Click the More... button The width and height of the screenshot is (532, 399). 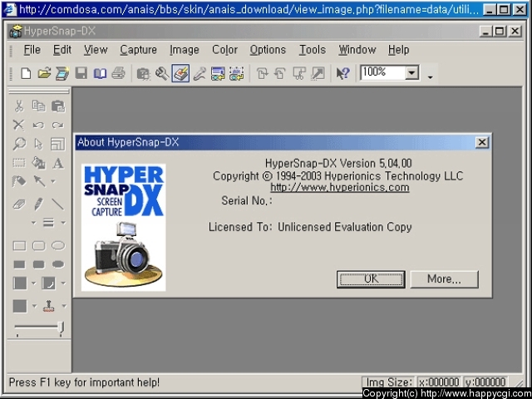(x=444, y=279)
